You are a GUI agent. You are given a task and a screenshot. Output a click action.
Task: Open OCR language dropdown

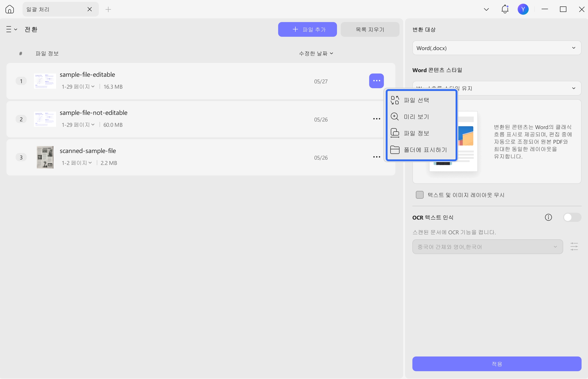[488, 247]
